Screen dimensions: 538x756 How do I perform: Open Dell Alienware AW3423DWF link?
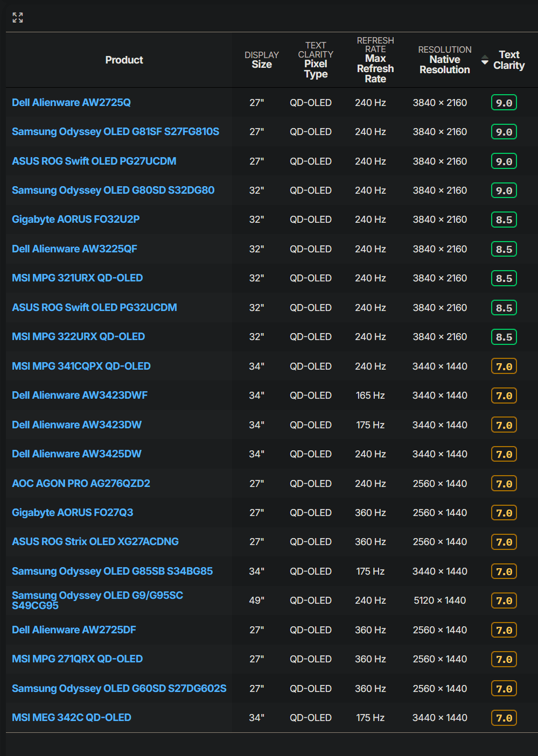pos(80,395)
